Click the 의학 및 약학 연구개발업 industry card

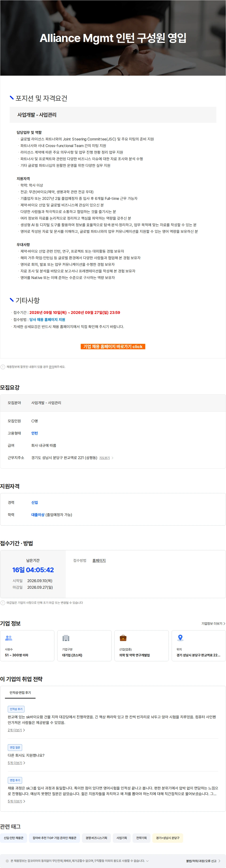pyautogui.click(x=141, y=646)
